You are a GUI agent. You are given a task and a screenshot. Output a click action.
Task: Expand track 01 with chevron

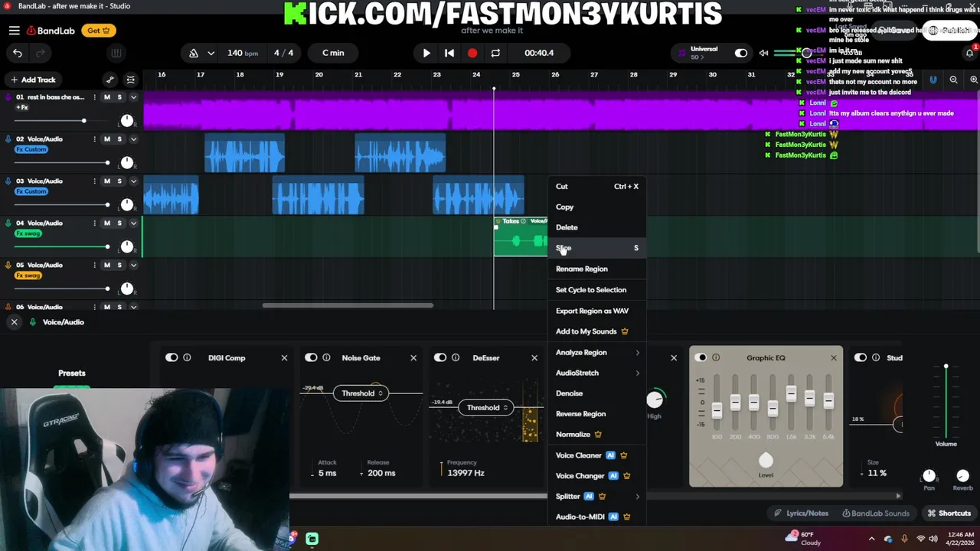point(133,97)
